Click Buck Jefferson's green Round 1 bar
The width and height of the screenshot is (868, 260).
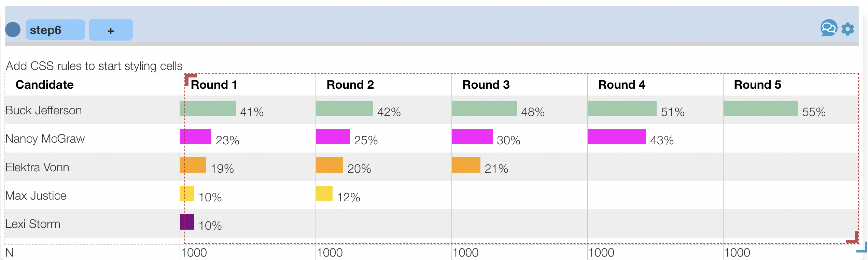[208, 109]
